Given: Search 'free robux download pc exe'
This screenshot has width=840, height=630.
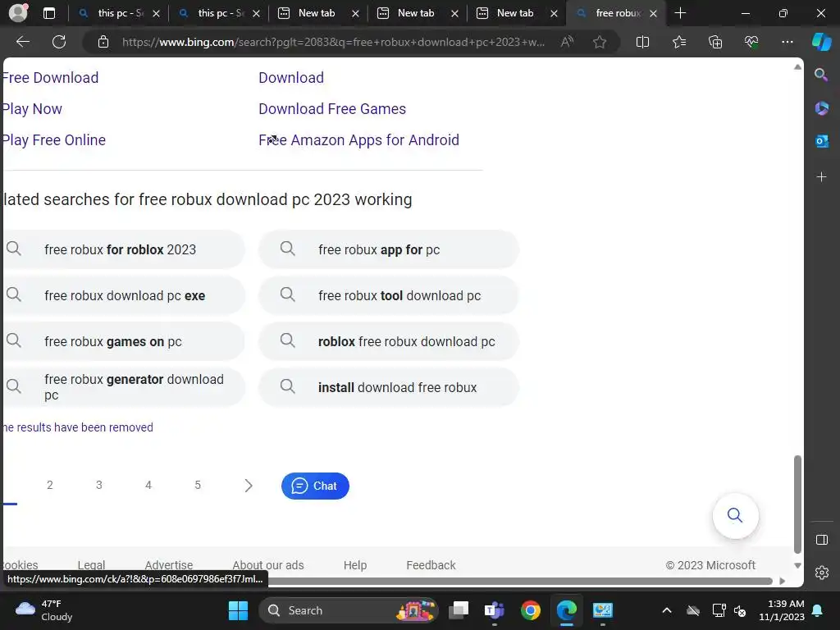Looking at the screenshot, I should click(x=123, y=295).
